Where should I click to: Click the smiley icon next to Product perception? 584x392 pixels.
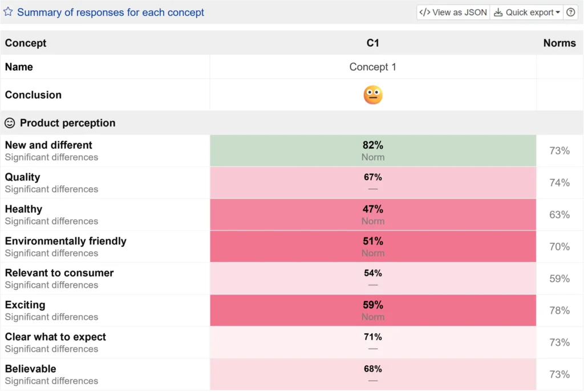click(x=9, y=122)
